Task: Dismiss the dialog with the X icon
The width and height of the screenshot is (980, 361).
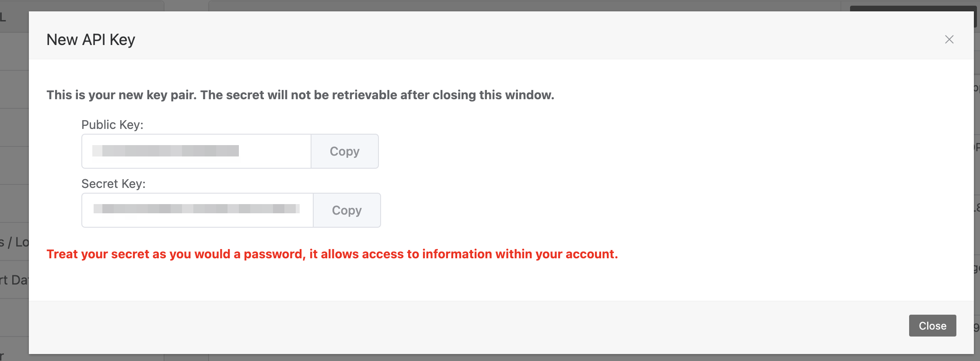Action: pyautogui.click(x=949, y=40)
